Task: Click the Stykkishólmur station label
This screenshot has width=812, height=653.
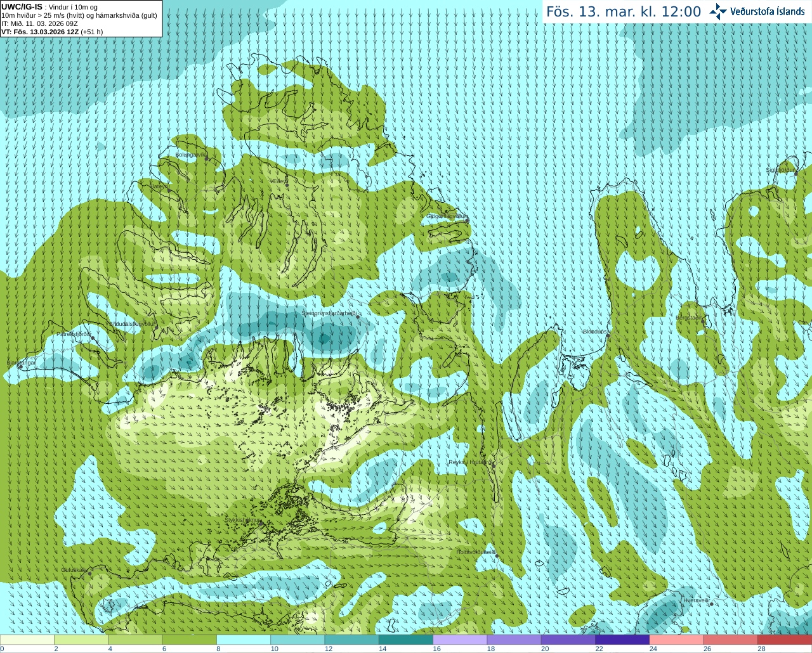Action: point(243,520)
